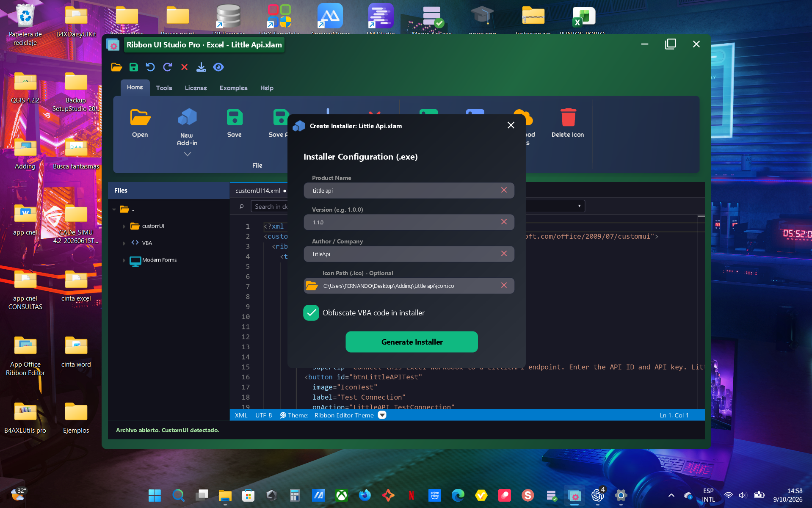Click the red X quick-access icon
Viewport: 812px width, 508px height.
pos(184,67)
